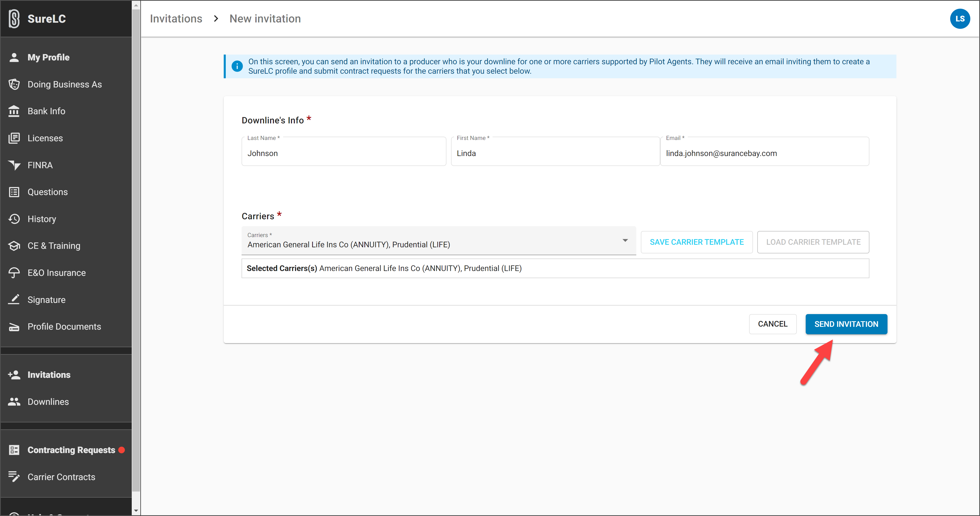Click the Cancel button
Image resolution: width=980 pixels, height=516 pixels.
tap(772, 324)
